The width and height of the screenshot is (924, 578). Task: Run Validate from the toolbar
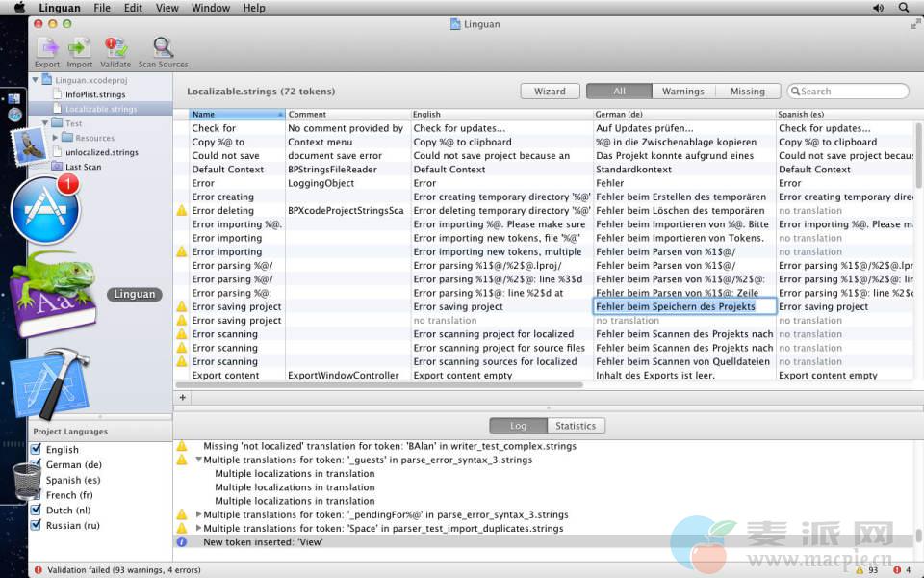coord(115,48)
